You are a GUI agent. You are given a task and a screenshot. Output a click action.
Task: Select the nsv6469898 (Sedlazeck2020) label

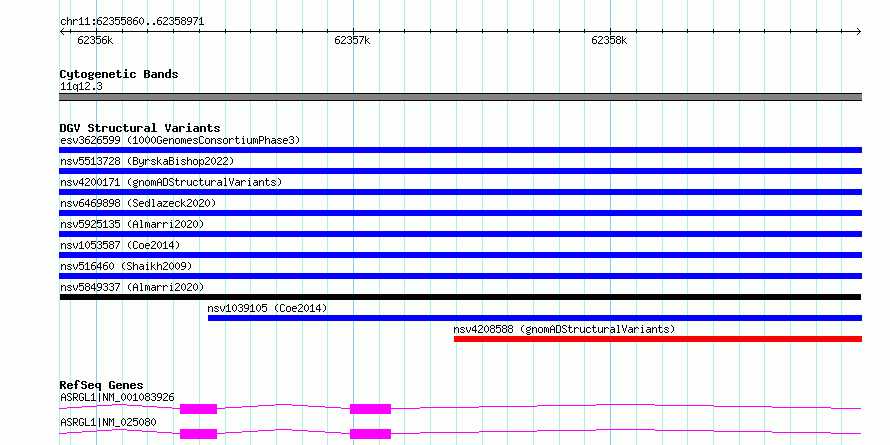click(138, 203)
